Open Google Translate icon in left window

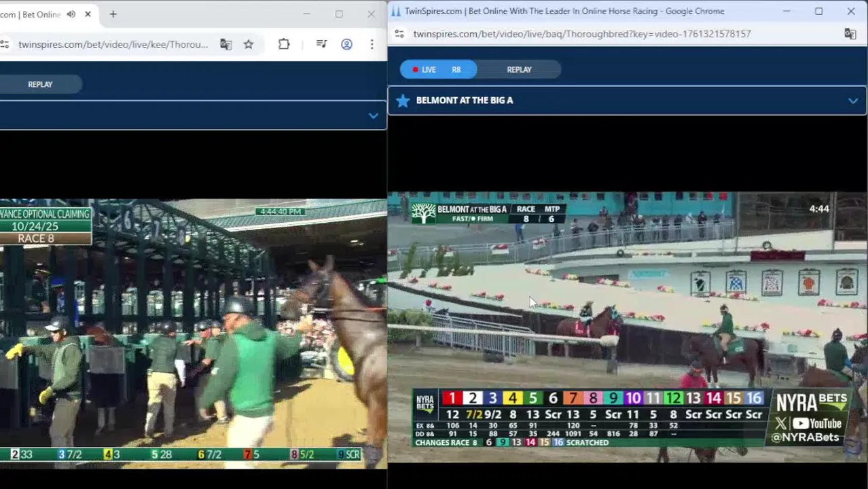225,45
